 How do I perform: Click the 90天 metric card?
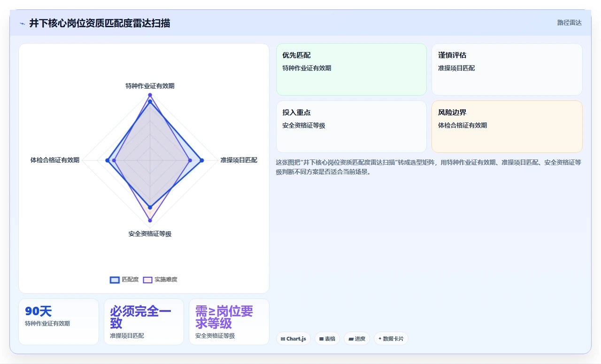click(x=59, y=322)
